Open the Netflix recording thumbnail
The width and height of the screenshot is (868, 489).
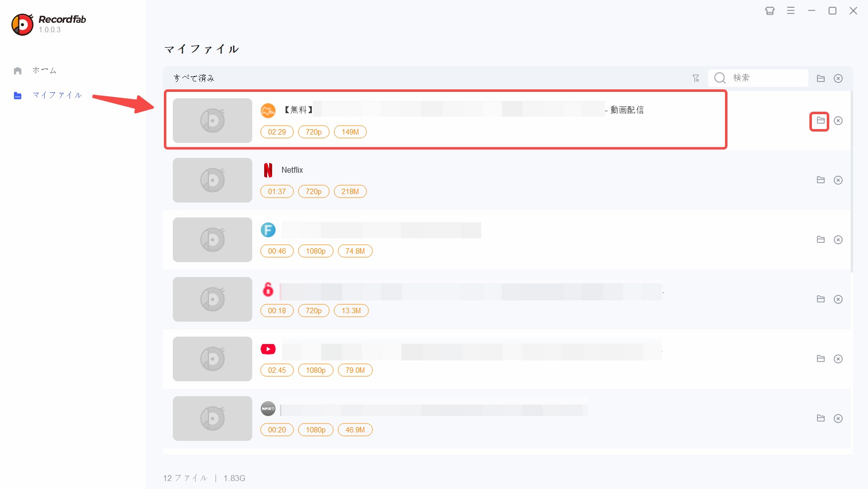coord(212,180)
